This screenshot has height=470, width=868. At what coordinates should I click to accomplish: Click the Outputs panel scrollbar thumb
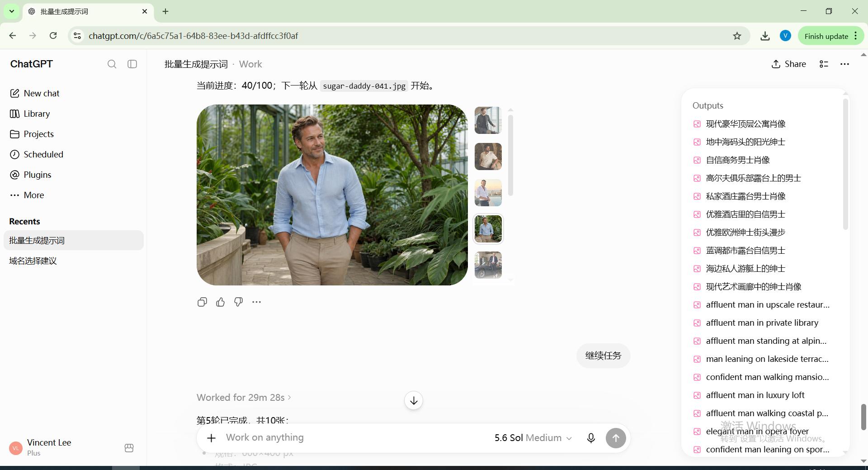click(845, 164)
